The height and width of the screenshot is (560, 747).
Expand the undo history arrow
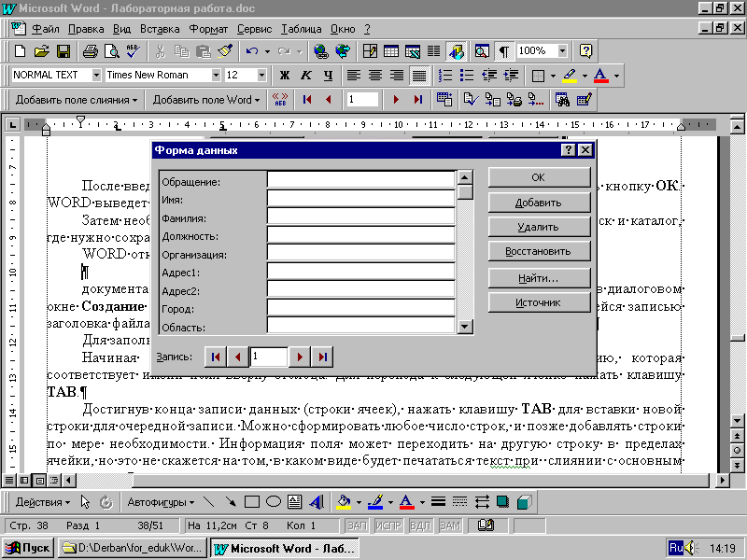pyautogui.click(x=267, y=51)
